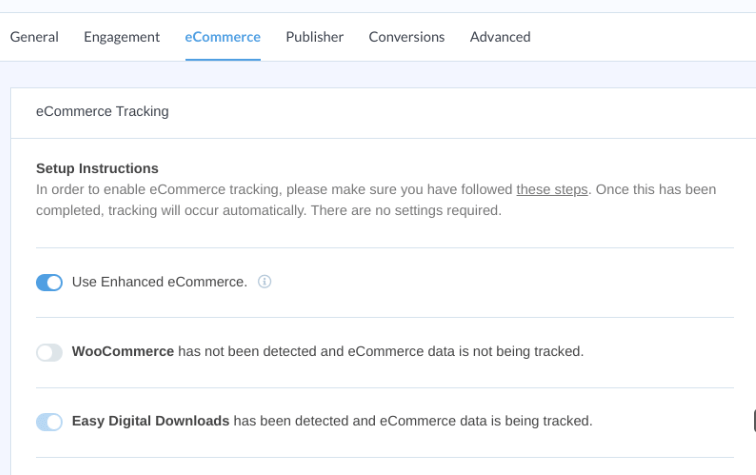Image resolution: width=756 pixels, height=475 pixels.
Task: Click the bold Easy Digital Downloads name
Action: click(x=150, y=421)
